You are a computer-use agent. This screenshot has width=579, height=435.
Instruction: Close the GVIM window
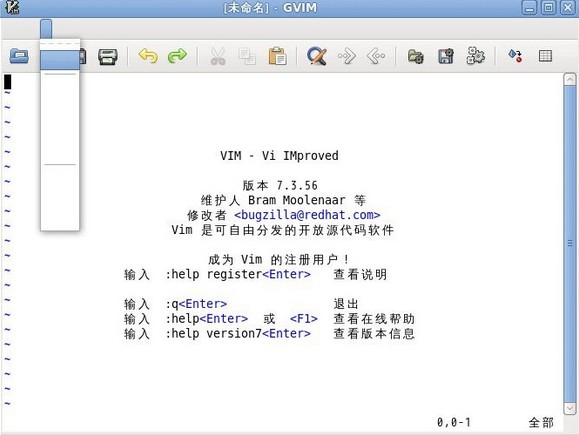pos(568,8)
